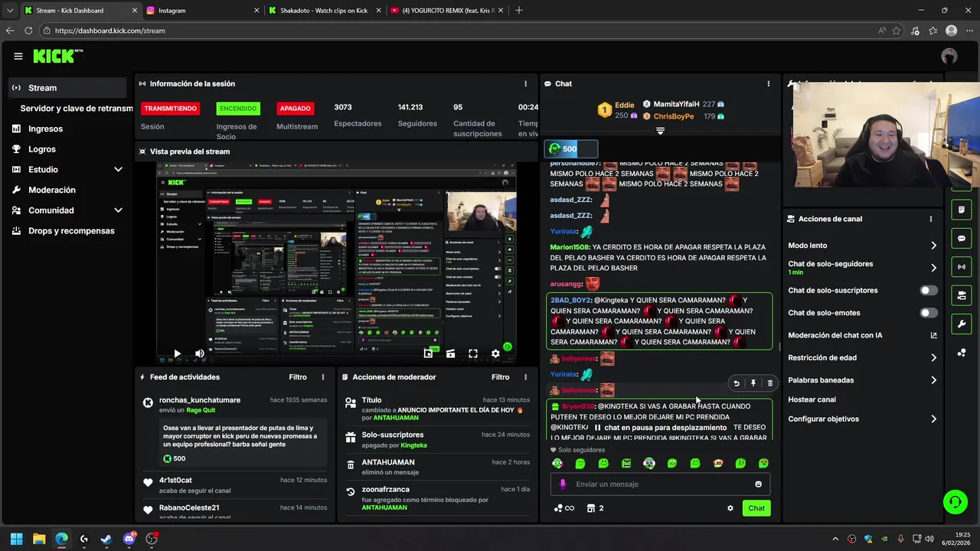Open the chat bubble widget in right sidebar
This screenshot has width=980, height=551.
962,238
